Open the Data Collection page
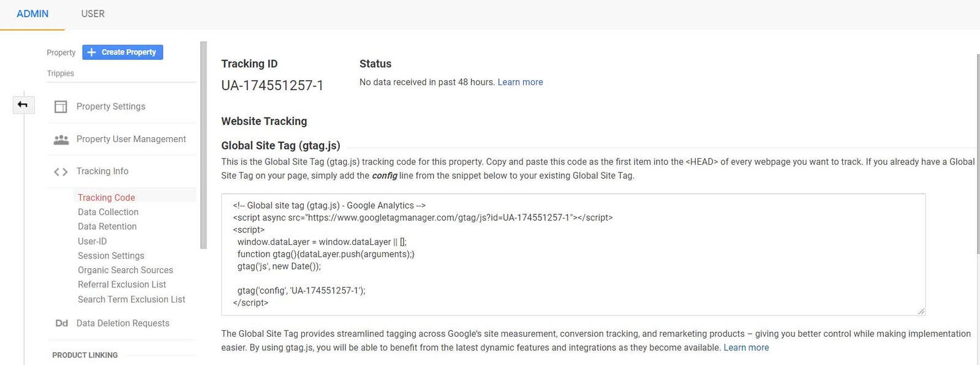The height and width of the screenshot is (365, 980). click(108, 212)
